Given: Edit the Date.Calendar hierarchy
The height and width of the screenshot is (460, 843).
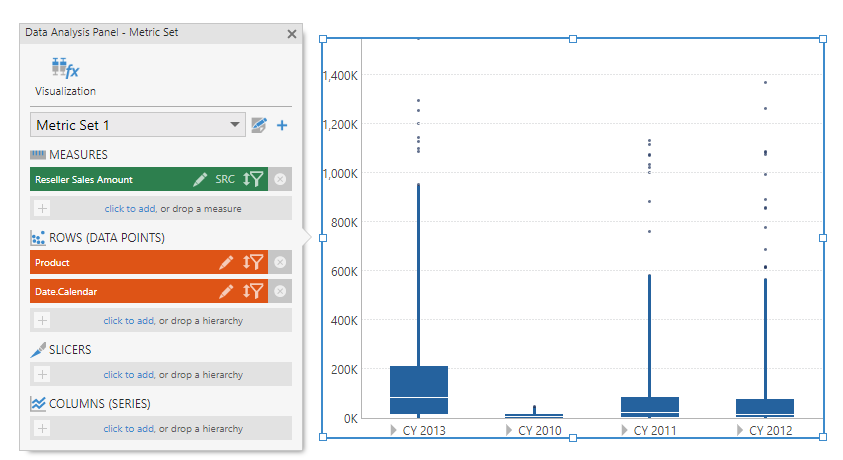Looking at the screenshot, I should point(226,291).
